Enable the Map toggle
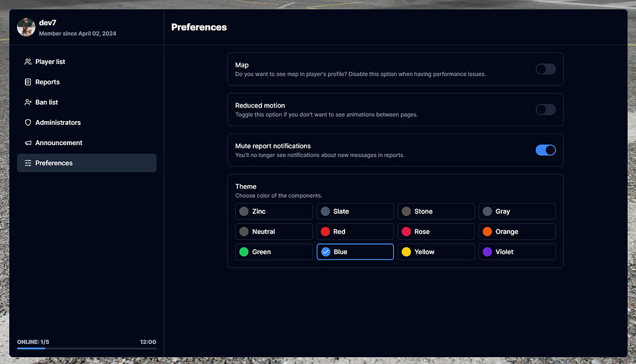Viewport: 636px width, 364px height. (x=546, y=69)
